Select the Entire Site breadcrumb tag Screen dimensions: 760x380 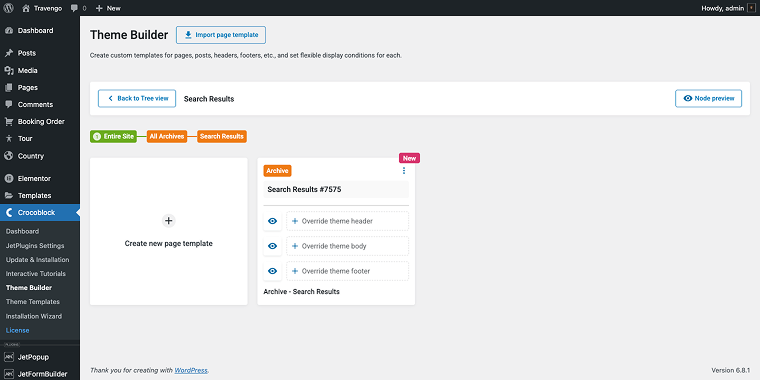(113, 137)
